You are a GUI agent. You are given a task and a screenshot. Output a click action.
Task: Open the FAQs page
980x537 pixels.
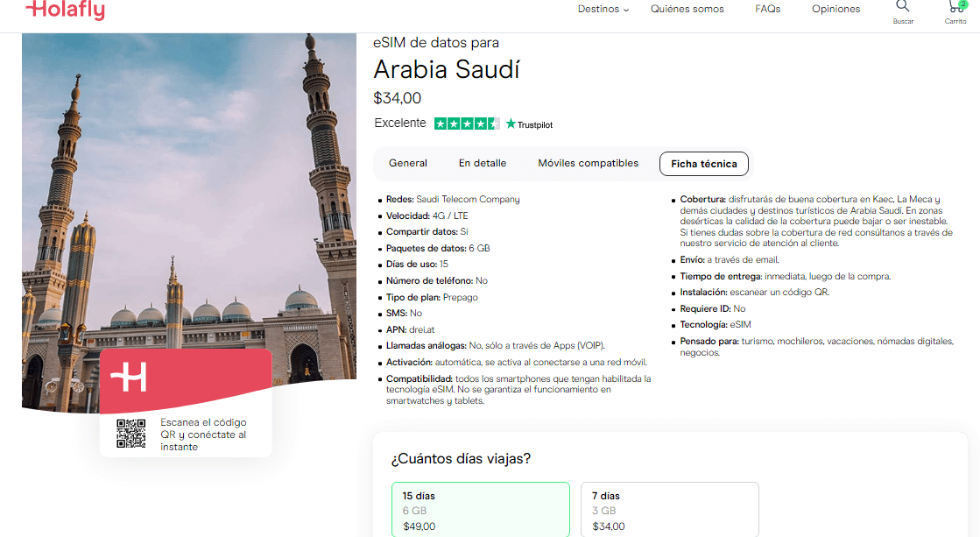coord(767,8)
